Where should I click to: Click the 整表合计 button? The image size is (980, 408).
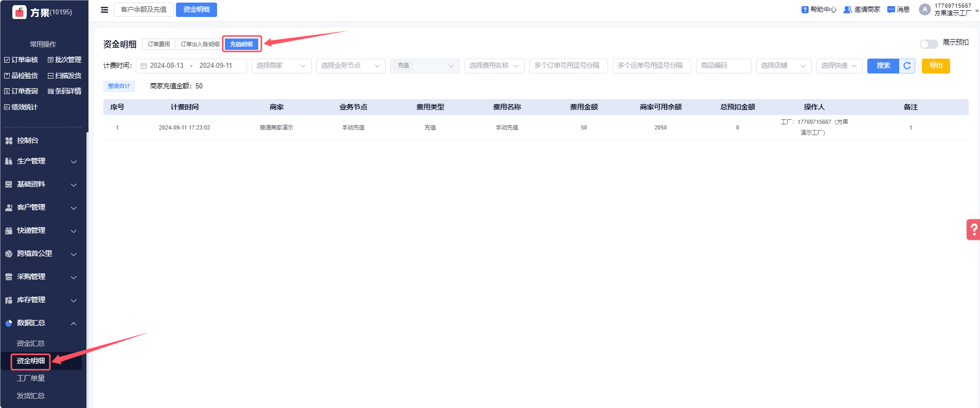coord(119,86)
